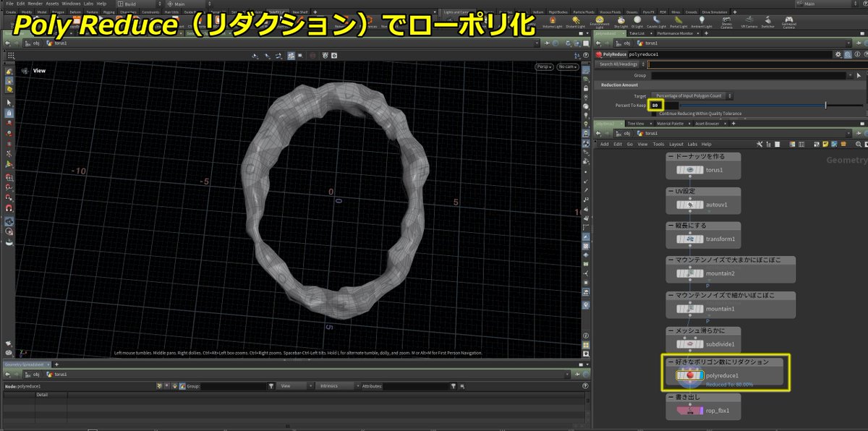This screenshot has width=868, height=431.
Task: Click the torus1 node
Action: [x=690, y=169]
